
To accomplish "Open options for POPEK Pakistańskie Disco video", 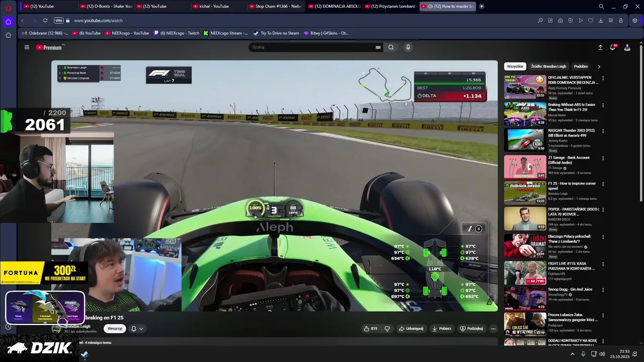I will click(x=603, y=210).
